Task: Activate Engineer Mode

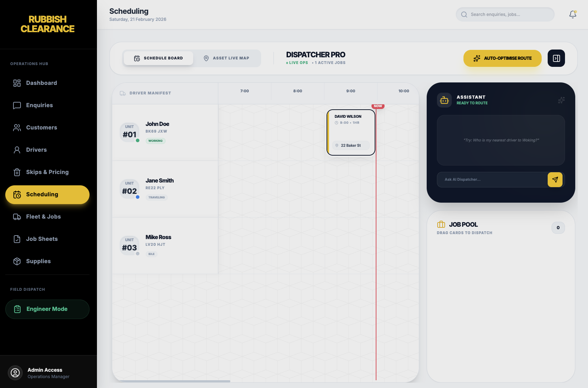Action: (x=47, y=309)
